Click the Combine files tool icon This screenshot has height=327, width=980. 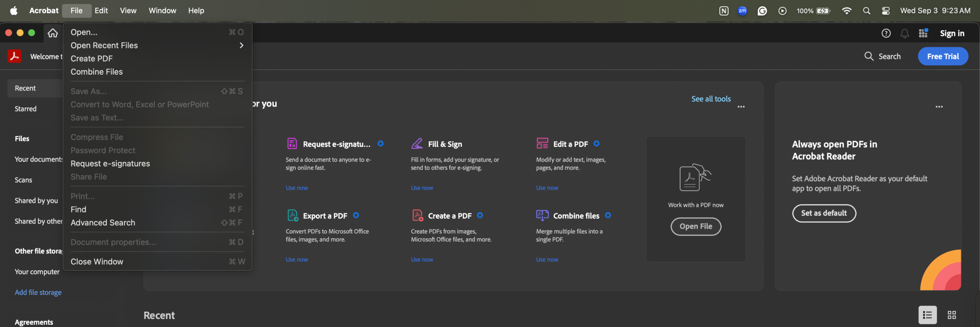[x=542, y=216]
